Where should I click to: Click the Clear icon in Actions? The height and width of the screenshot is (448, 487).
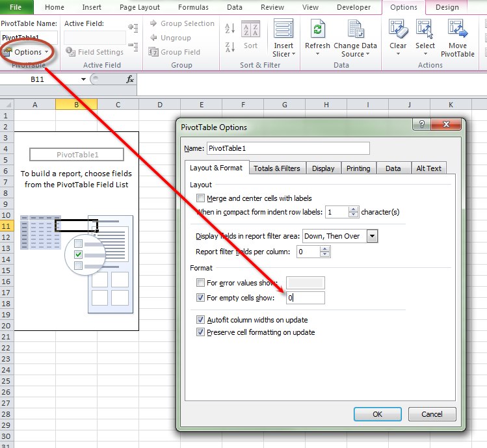click(x=398, y=29)
